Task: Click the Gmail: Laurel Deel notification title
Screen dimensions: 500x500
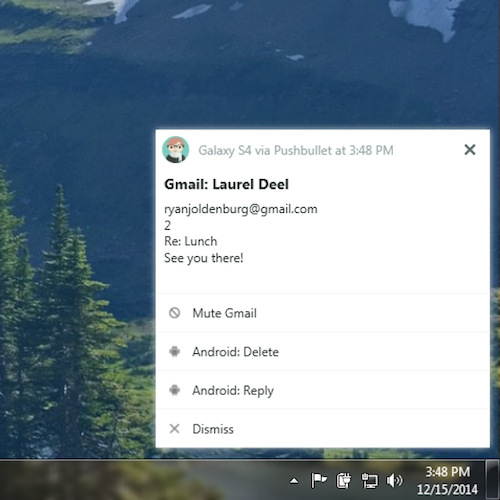Action: [226, 184]
